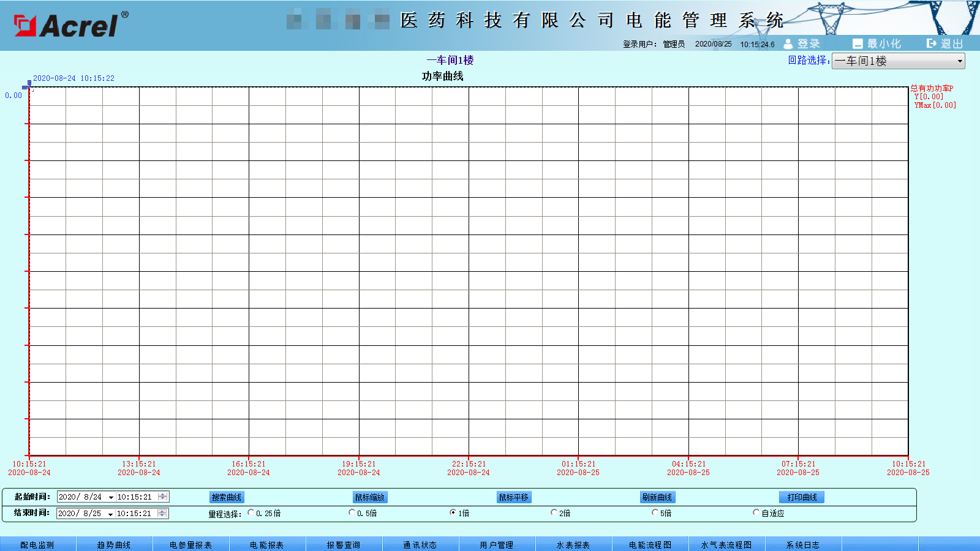Open the 电能报表 tab
Viewport: 980px width, 551px height.
[x=267, y=544]
